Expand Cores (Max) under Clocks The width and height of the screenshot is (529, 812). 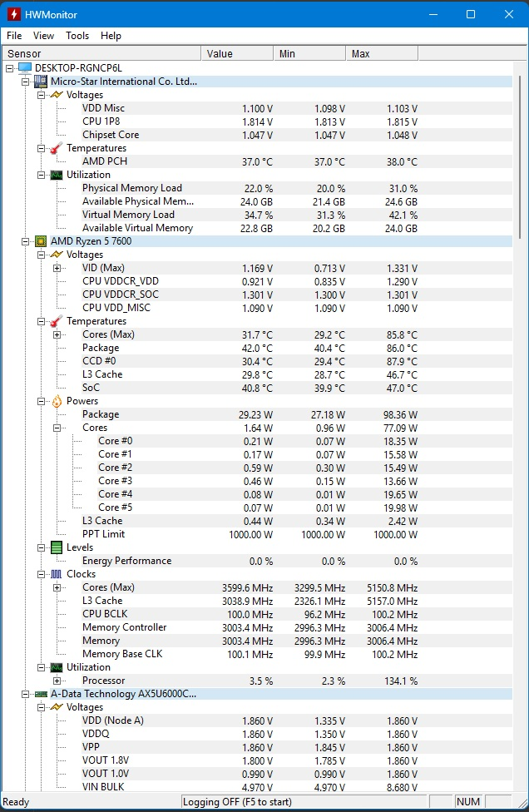(57, 587)
